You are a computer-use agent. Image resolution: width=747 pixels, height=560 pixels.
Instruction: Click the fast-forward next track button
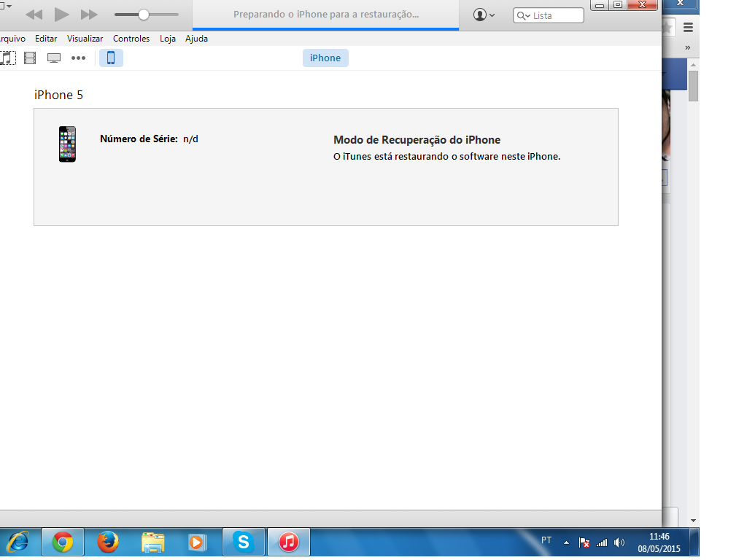[88, 15]
